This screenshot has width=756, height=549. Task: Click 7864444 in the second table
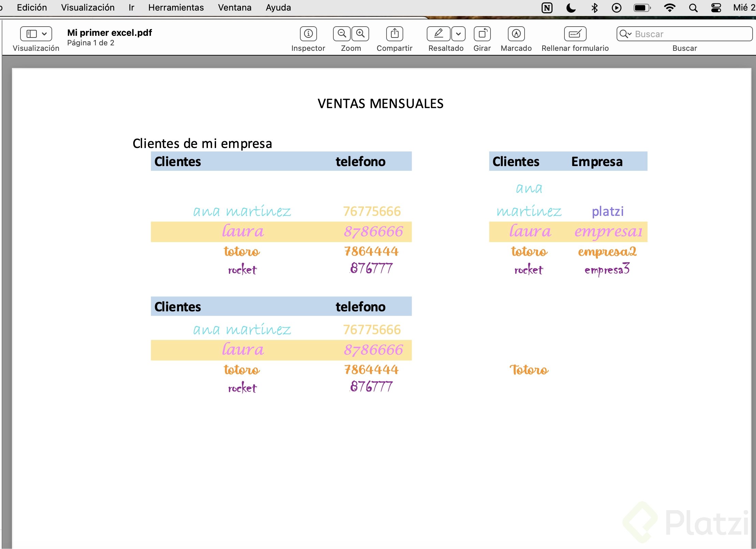click(371, 370)
